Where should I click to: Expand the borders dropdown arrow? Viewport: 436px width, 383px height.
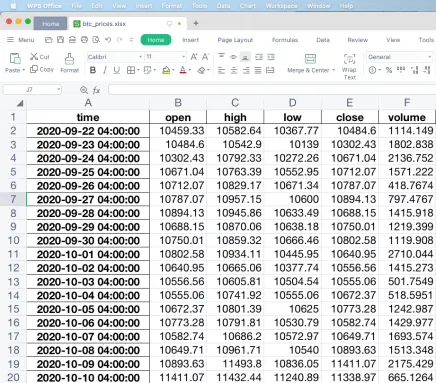point(138,70)
